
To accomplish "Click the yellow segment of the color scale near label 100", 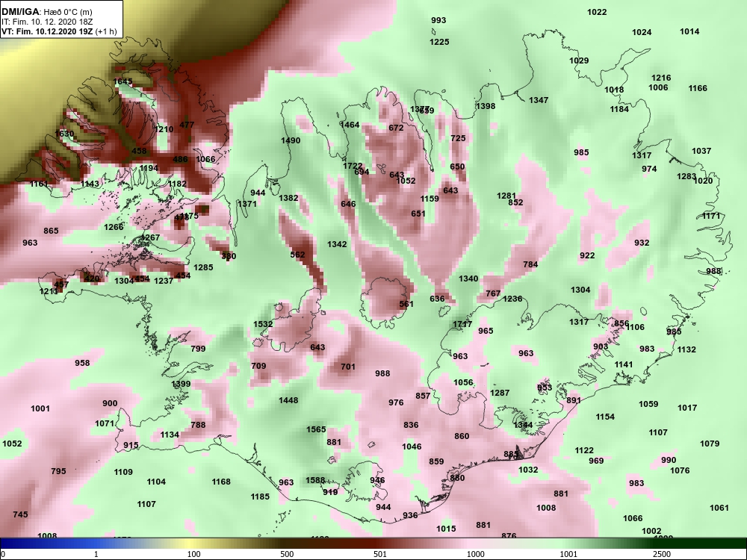I will pyautogui.click(x=190, y=543).
